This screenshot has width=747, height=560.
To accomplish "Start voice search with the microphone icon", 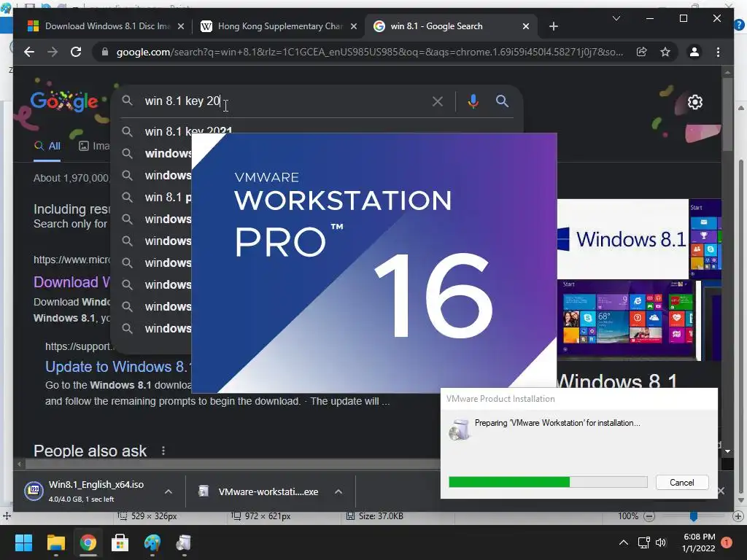I will pos(473,101).
